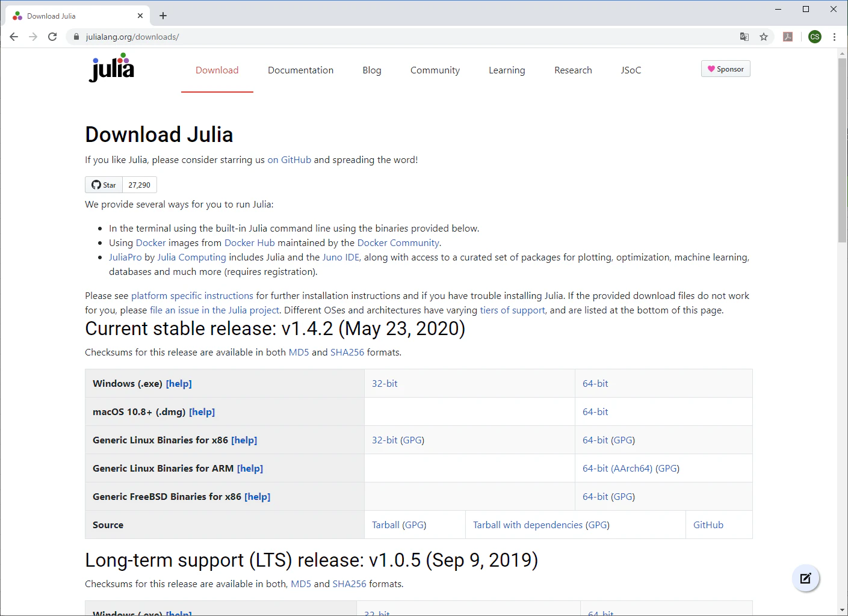Go to the Blog nav item

(372, 70)
